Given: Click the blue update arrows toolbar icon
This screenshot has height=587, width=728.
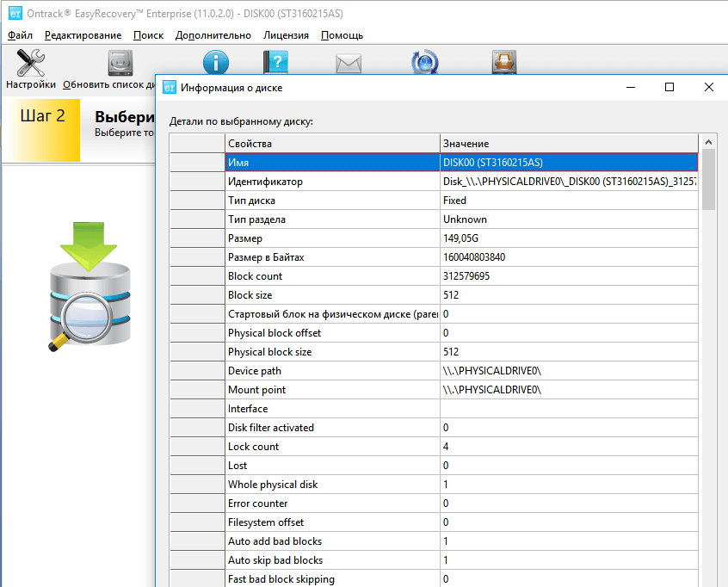Looking at the screenshot, I should [x=426, y=63].
